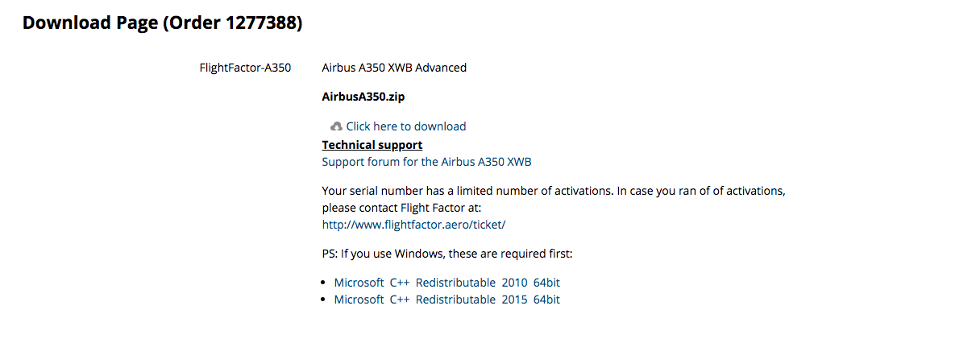Click the bullet before the 2010 Redistributable
980x339 pixels.
click(325, 283)
